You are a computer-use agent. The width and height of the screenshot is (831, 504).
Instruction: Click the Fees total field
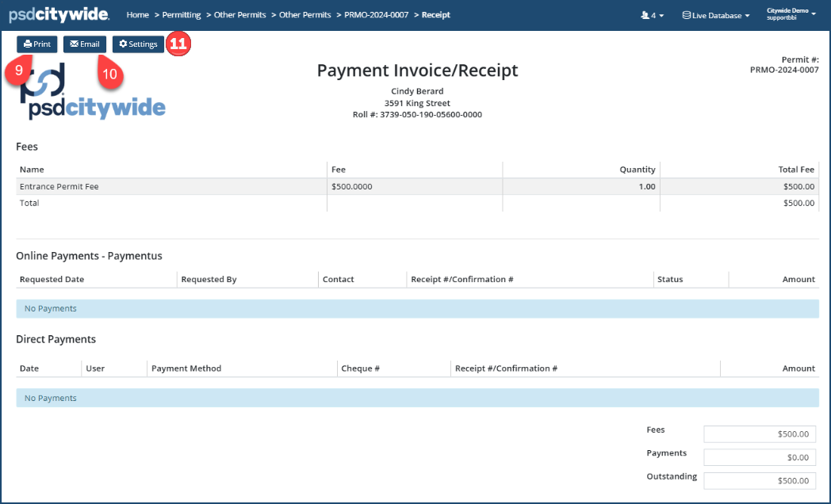pyautogui.click(x=759, y=433)
